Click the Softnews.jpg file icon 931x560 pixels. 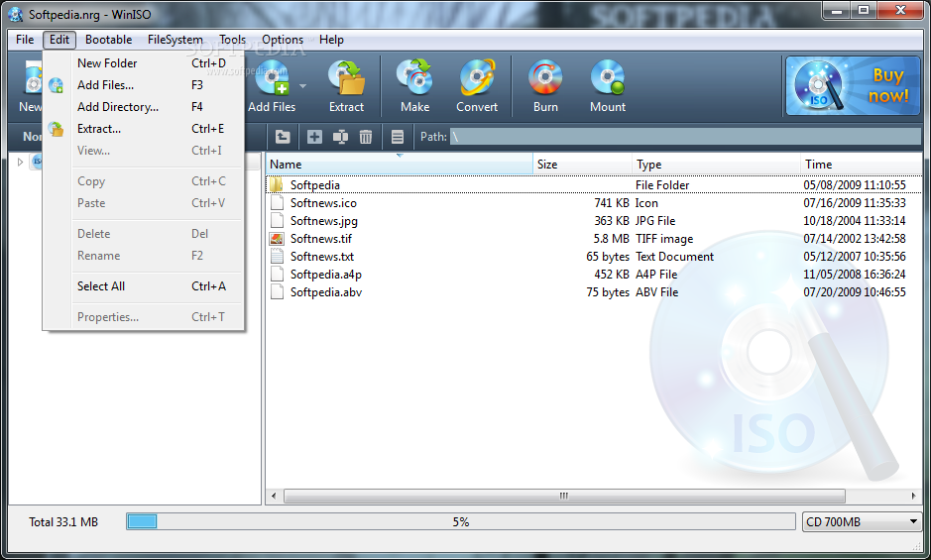pos(277,221)
